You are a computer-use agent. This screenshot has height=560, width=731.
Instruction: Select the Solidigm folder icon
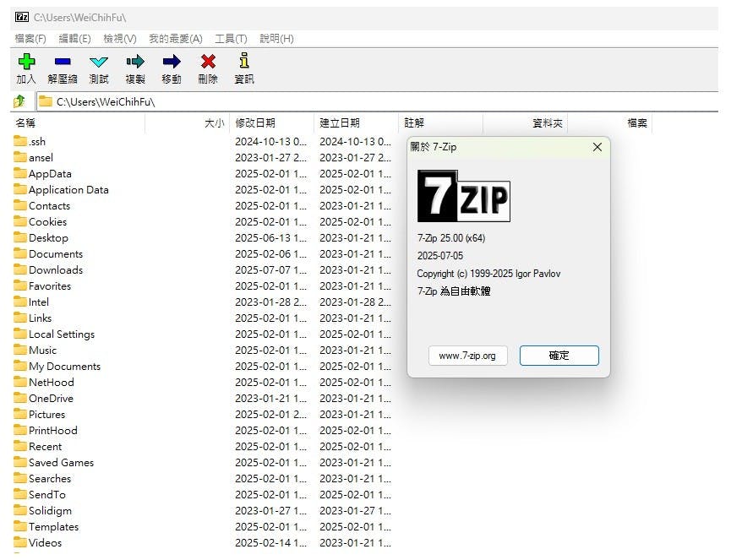pos(20,509)
